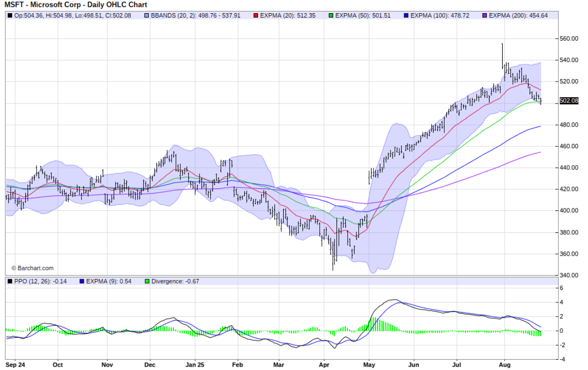Click the 340.00 price axis label
The image size is (588, 370).
569,275
